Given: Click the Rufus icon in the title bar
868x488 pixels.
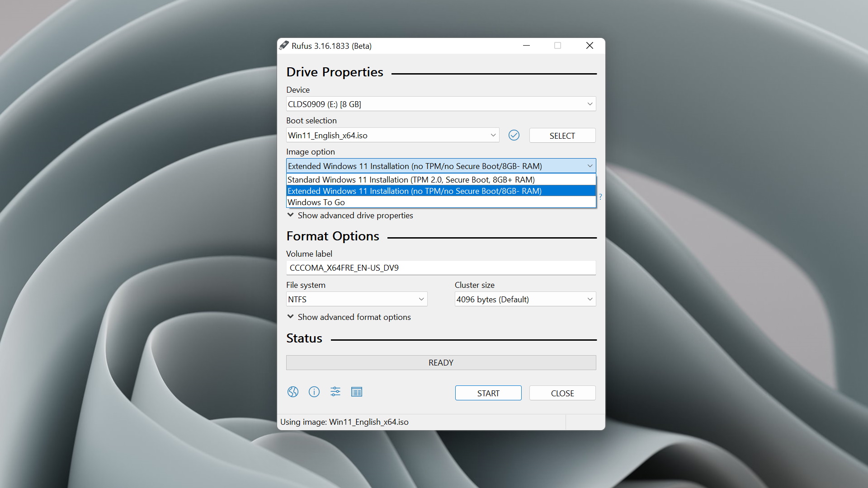Looking at the screenshot, I should 284,46.
